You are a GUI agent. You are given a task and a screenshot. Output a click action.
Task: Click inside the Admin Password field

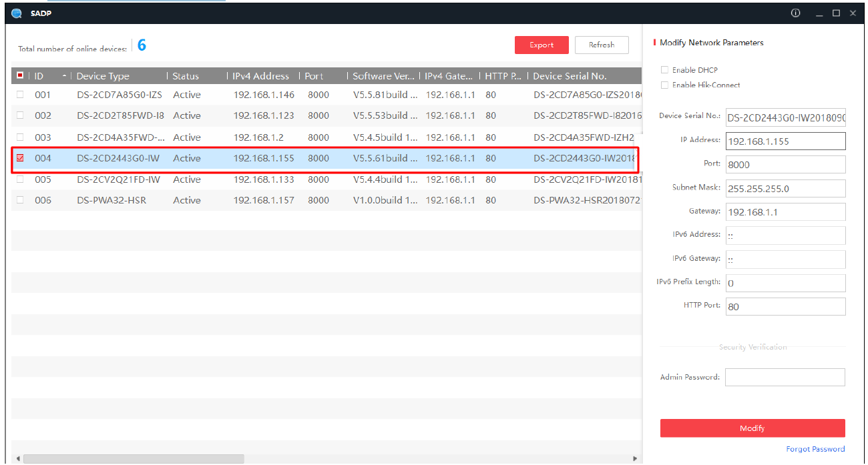(x=785, y=377)
